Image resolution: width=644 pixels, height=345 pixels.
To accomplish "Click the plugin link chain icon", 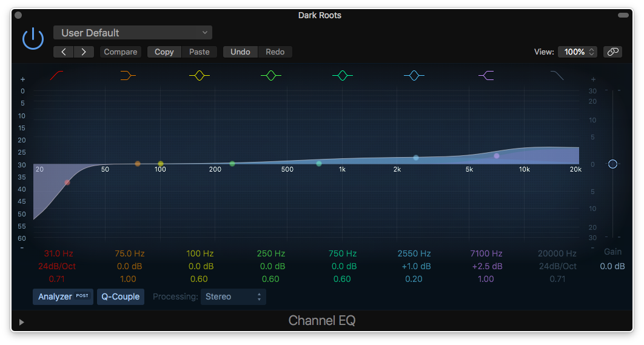I will coord(613,52).
